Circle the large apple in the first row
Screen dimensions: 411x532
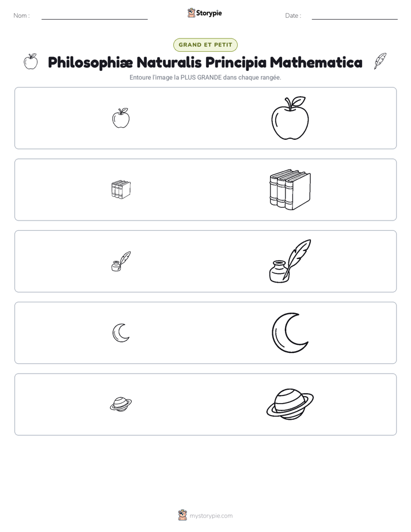pyautogui.click(x=290, y=117)
